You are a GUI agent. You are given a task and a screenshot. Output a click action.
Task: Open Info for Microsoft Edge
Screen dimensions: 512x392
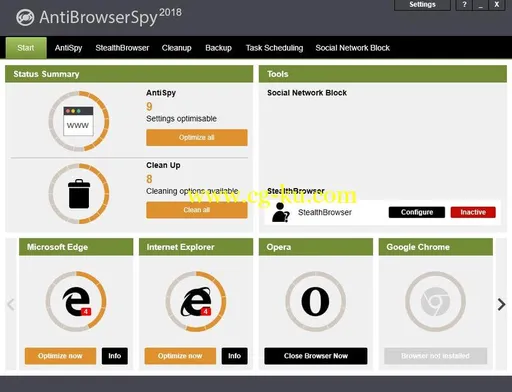pos(115,356)
